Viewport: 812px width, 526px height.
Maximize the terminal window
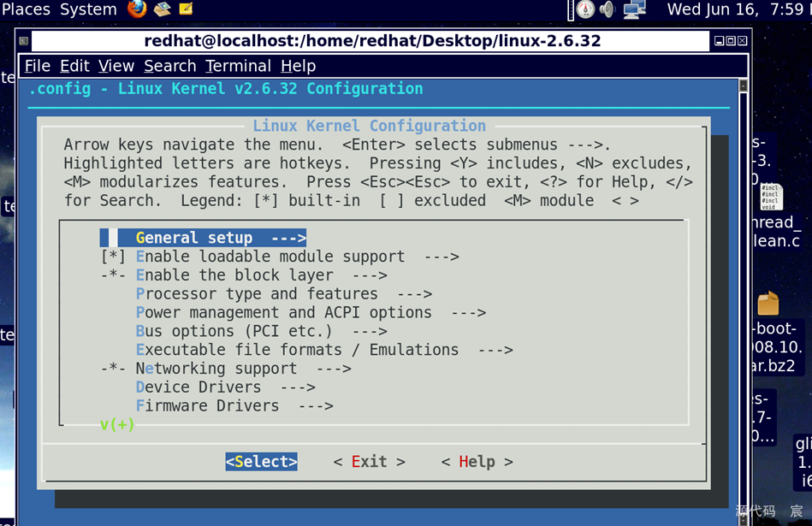(731, 41)
